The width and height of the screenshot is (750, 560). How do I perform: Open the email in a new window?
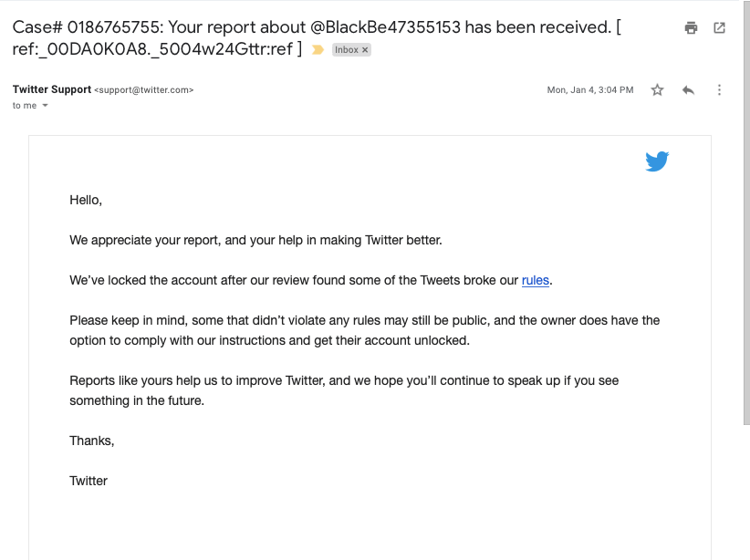coord(719,28)
